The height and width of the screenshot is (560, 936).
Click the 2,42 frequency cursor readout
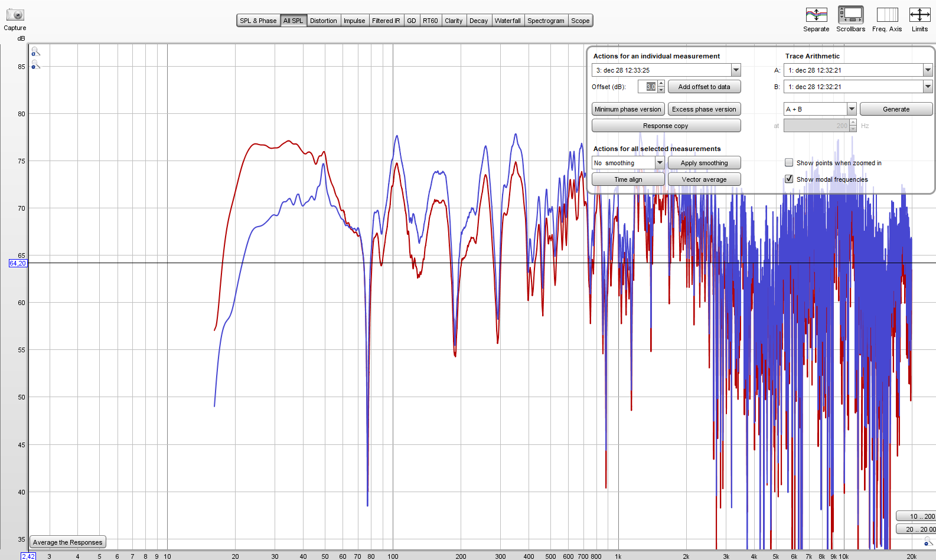(28, 556)
